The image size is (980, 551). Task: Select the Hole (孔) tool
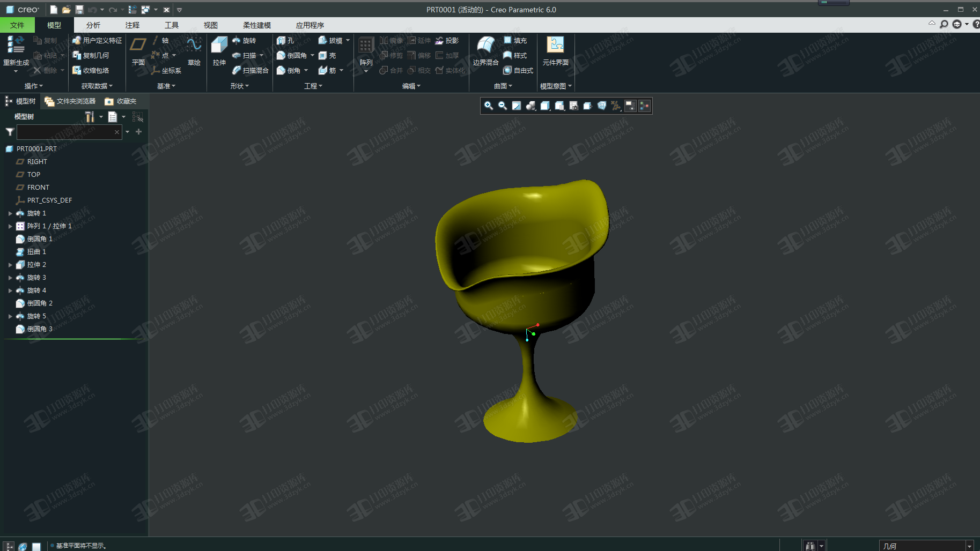pos(285,41)
